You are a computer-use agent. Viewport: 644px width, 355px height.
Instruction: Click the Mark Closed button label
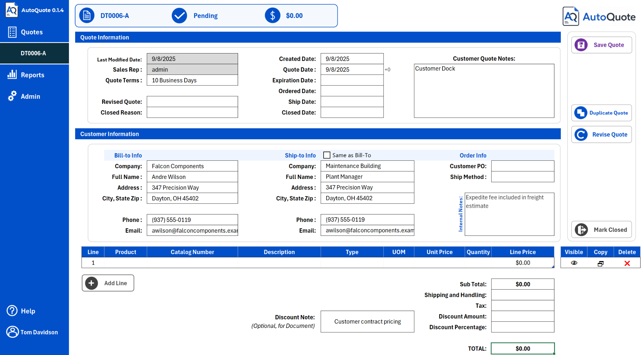(x=610, y=230)
